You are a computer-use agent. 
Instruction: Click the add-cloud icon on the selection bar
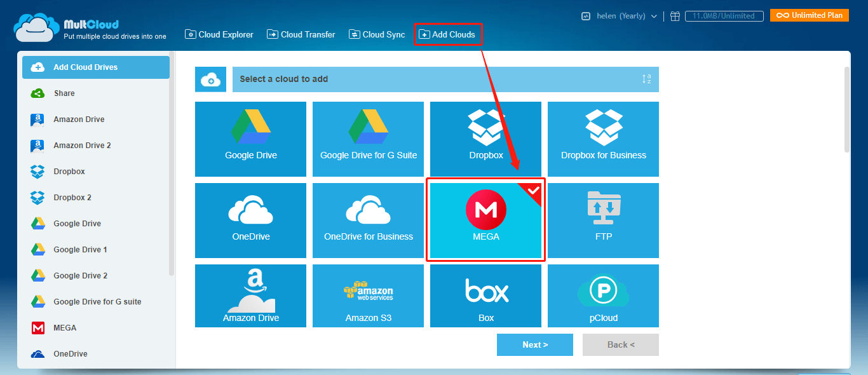(x=210, y=79)
